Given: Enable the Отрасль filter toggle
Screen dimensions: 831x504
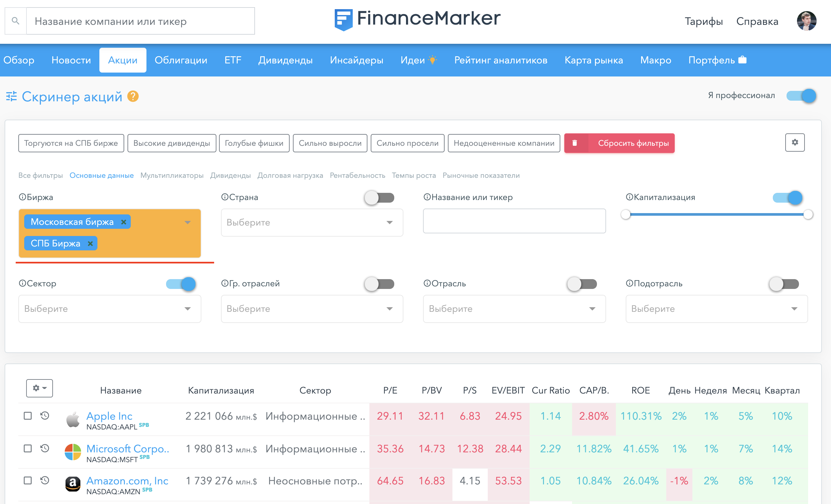Looking at the screenshot, I should [582, 284].
